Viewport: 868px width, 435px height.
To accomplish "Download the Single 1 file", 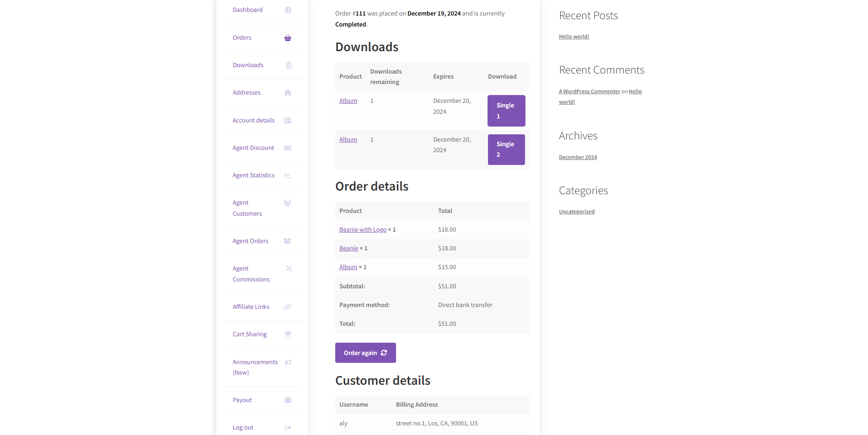I will 506,111.
